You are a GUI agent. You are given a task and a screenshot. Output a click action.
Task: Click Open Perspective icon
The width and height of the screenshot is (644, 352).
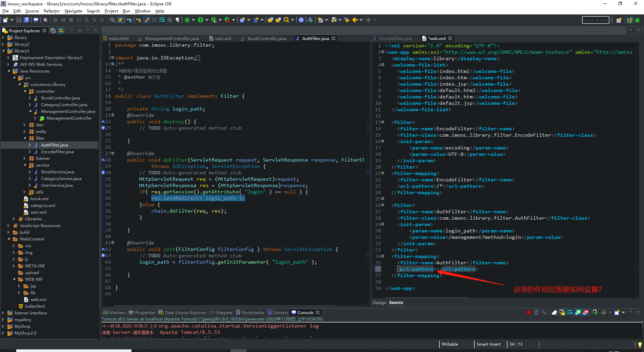point(619,20)
